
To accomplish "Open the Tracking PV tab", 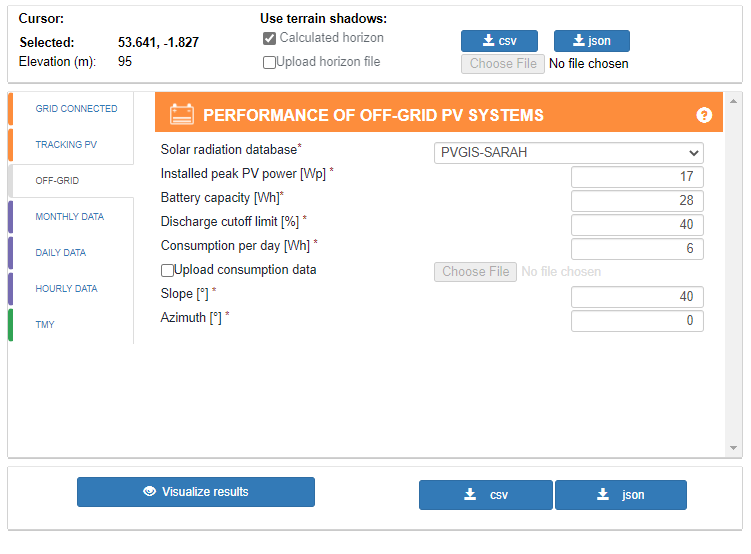I will click(x=66, y=145).
